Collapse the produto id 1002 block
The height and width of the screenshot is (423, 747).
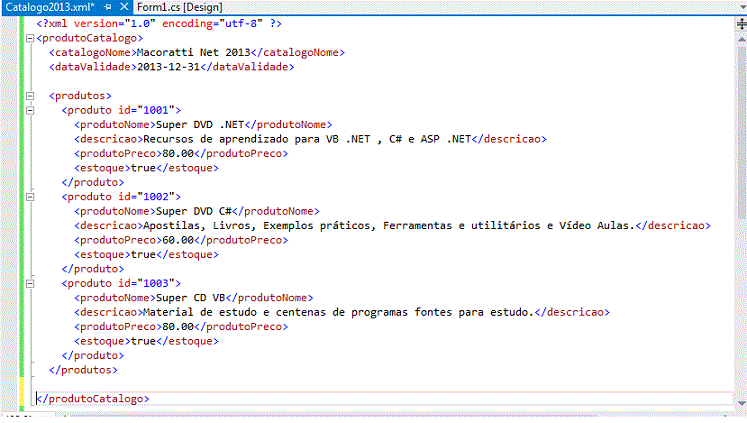point(30,197)
